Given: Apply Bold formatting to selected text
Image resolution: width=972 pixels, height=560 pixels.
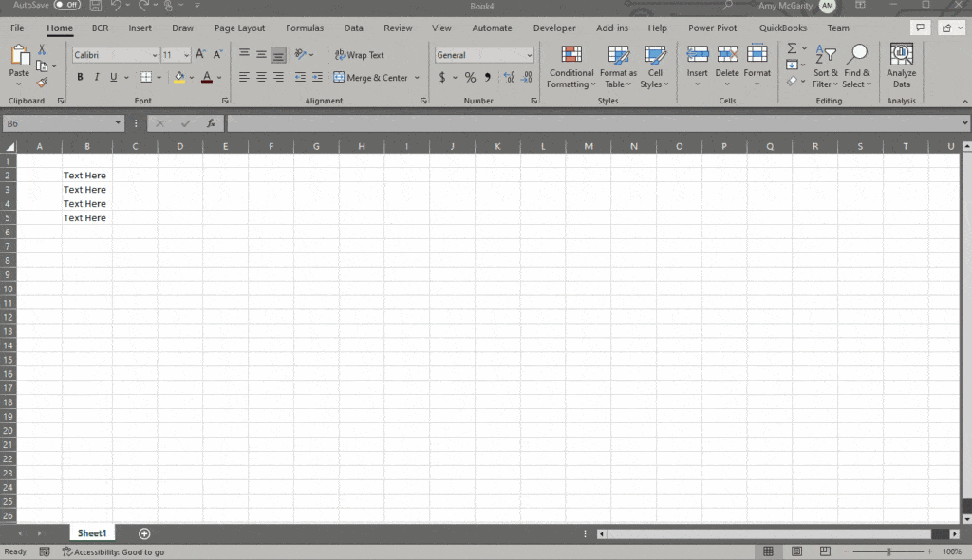Looking at the screenshot, I should coord(80,77).
